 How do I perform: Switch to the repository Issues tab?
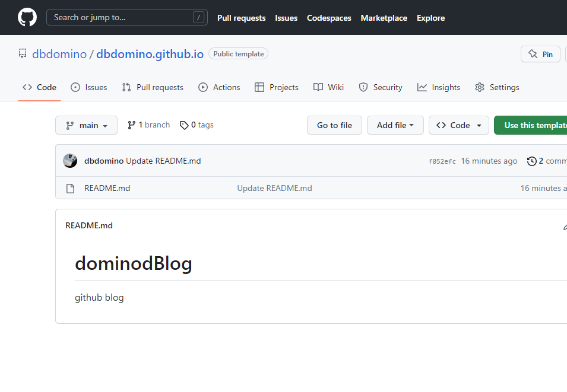pos(89,87)
